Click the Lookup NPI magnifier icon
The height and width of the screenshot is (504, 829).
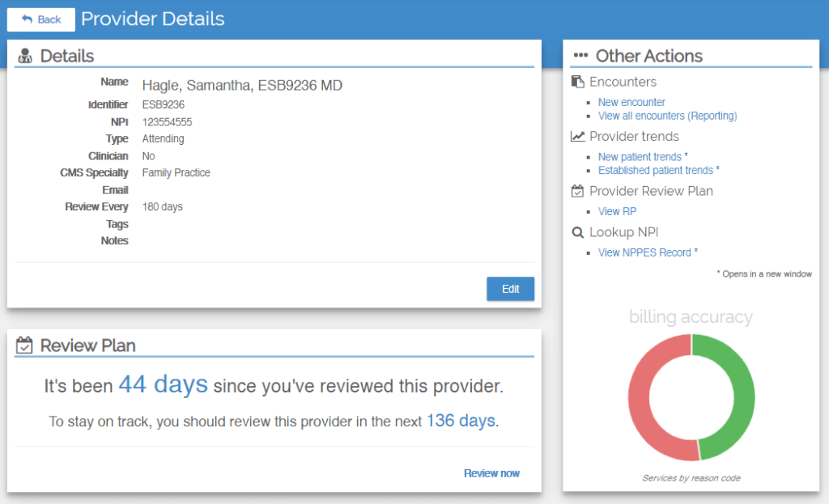(x=577, y=232)
